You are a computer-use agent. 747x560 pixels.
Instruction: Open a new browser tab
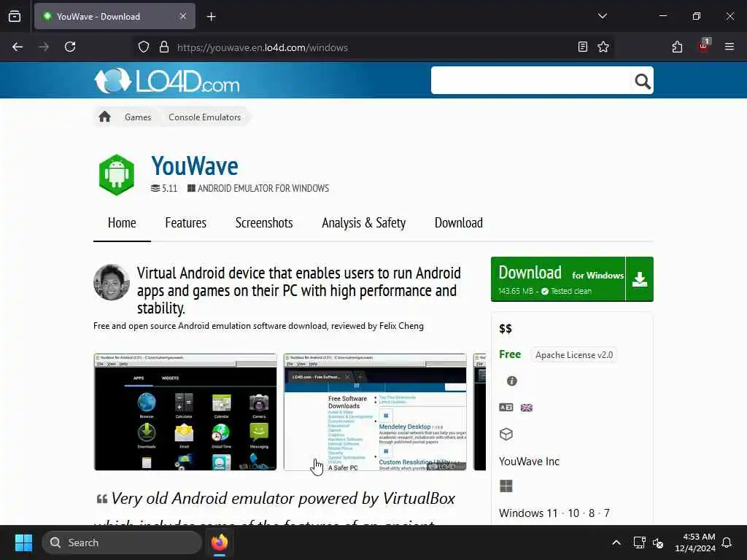[x=212, y=17]
